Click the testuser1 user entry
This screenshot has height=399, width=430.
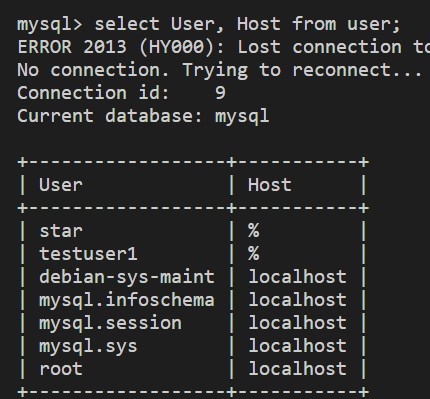click(x=88, y=254)
